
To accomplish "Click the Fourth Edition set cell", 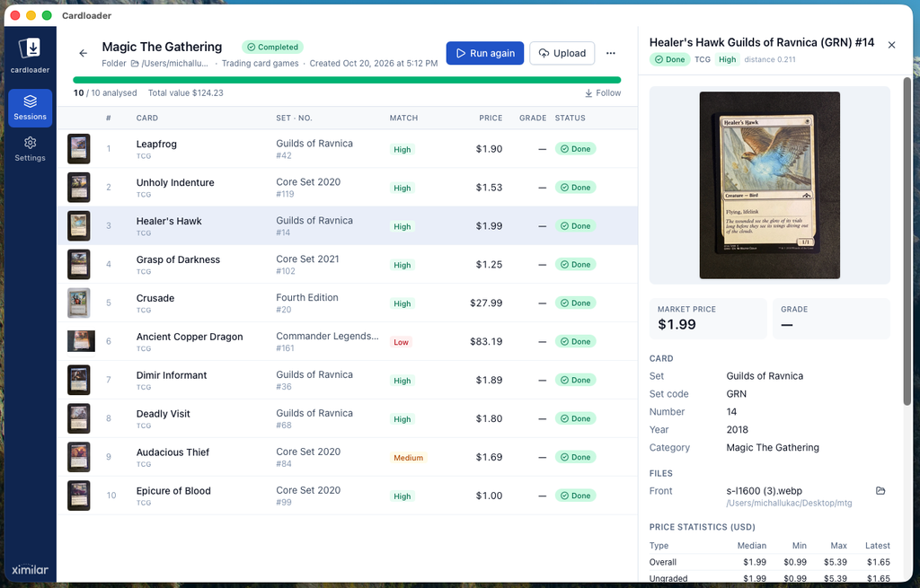I will [x=307, y=303].
